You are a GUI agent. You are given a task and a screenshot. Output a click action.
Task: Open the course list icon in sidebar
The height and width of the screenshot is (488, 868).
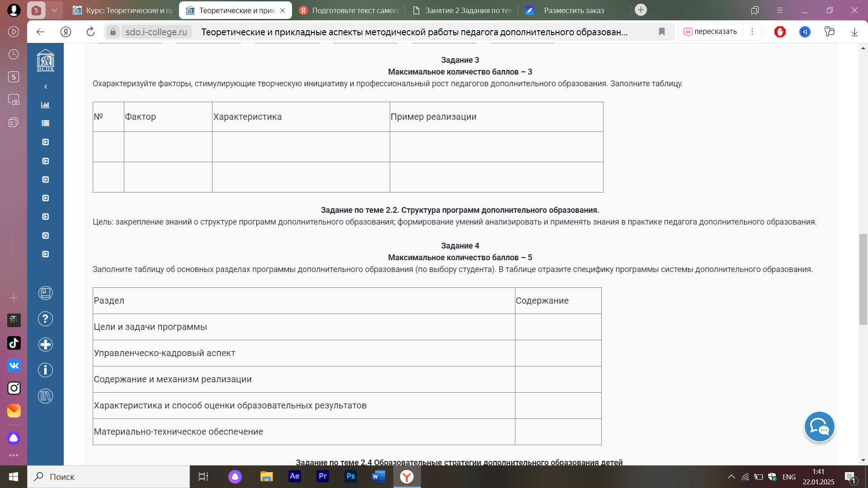pyautogui.click(x=45, y=123)
